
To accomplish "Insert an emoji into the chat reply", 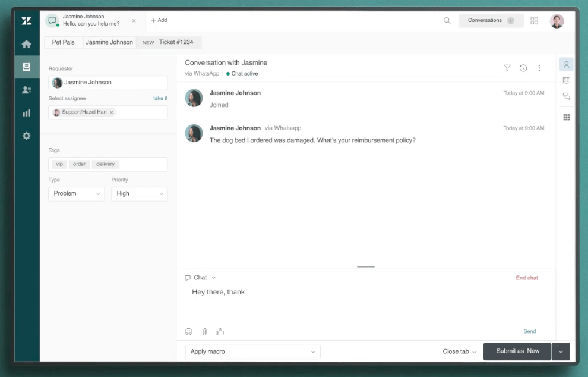I will (x=188, y=331).
